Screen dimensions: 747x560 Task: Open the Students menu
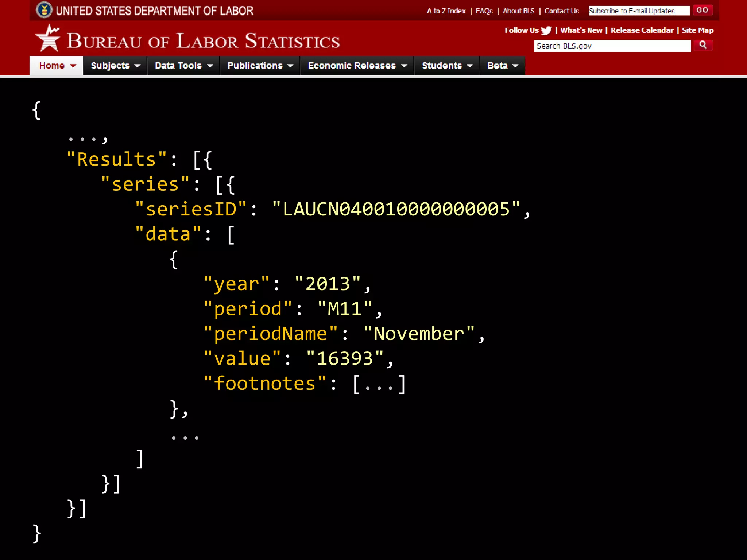442,66
